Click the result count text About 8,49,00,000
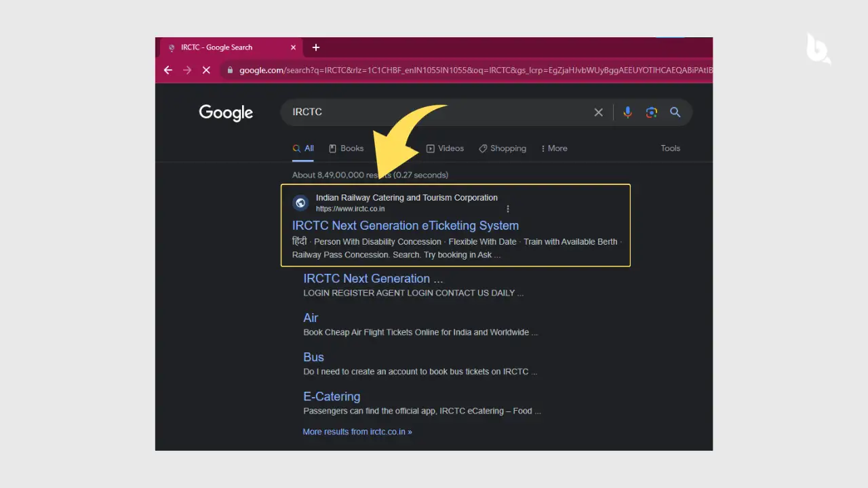The width and height of the screenshot is (868, 488). point(370,175)
